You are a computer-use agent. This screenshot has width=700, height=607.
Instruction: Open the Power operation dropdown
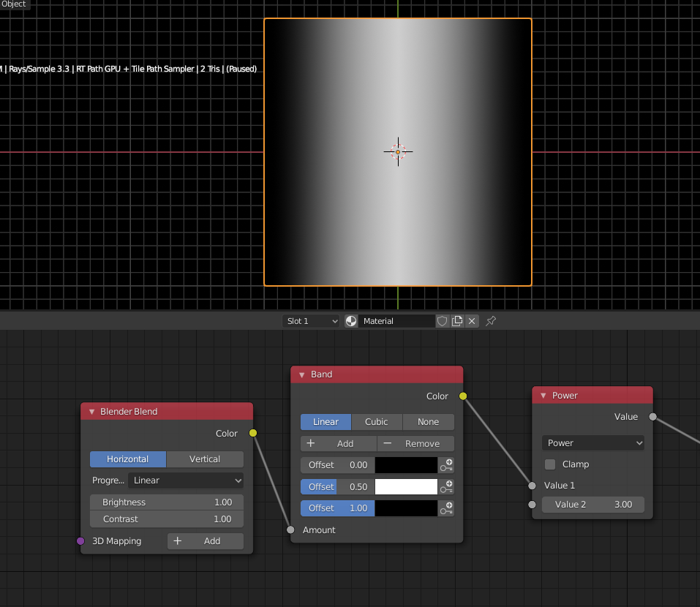593,443
